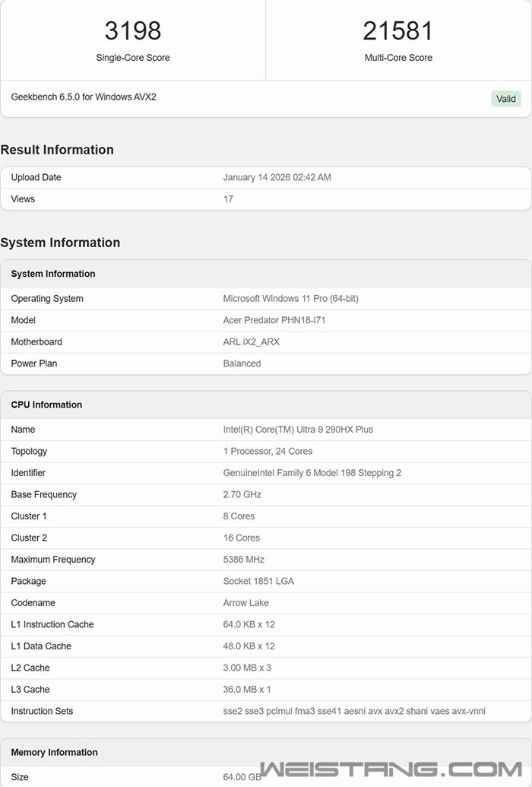Click the Maximum Frequency 5386 MHz value
Screen dimensions: 532x787
(244, 560)
